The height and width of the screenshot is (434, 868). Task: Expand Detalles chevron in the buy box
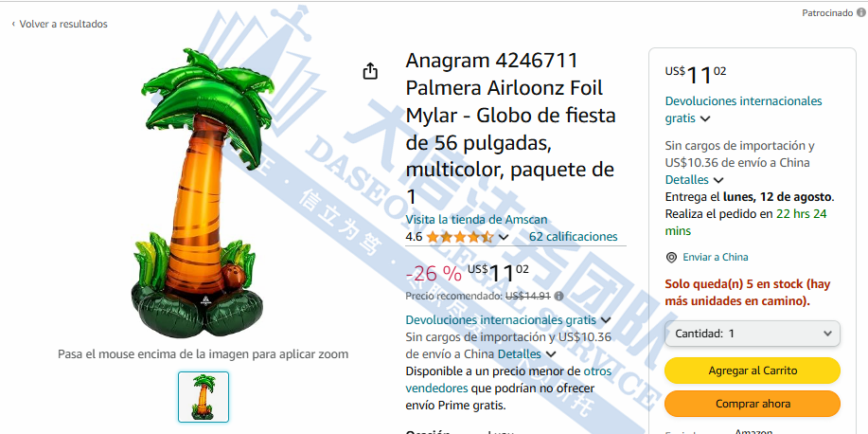(x=718, y=180)
